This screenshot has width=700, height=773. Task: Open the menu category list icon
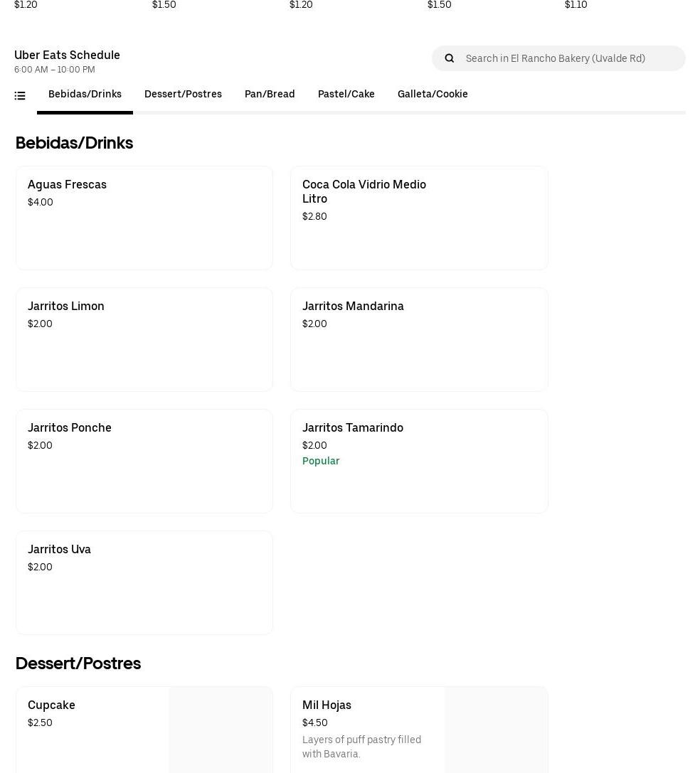(20, 95)
